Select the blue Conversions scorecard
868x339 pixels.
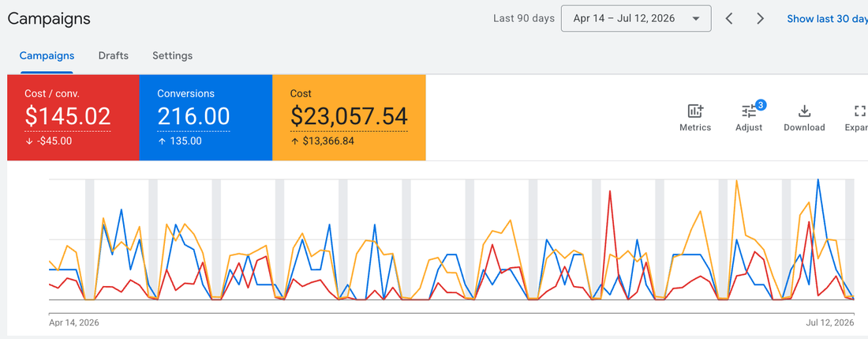click(205, 118)
